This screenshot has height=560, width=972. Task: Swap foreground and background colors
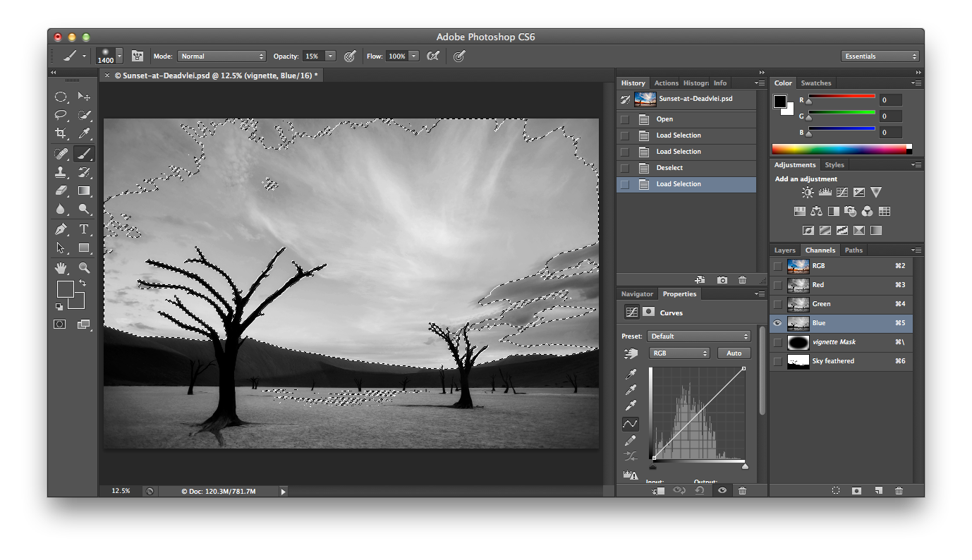point(82,283)
